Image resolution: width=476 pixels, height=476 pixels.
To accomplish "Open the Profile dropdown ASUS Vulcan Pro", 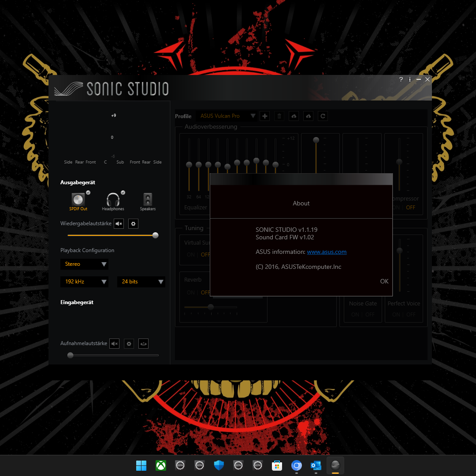I will [228, 116].
